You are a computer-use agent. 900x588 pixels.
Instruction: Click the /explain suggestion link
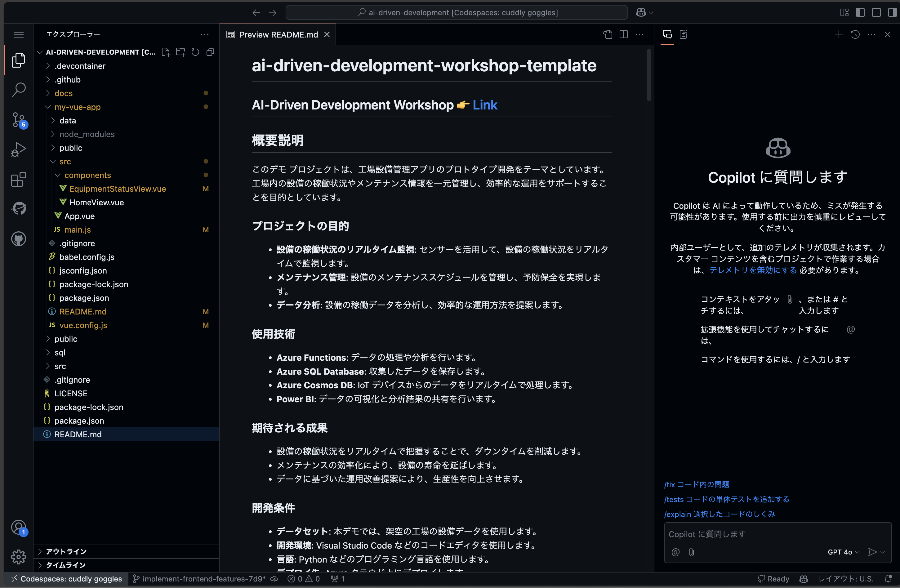click(x=719, y=514)
